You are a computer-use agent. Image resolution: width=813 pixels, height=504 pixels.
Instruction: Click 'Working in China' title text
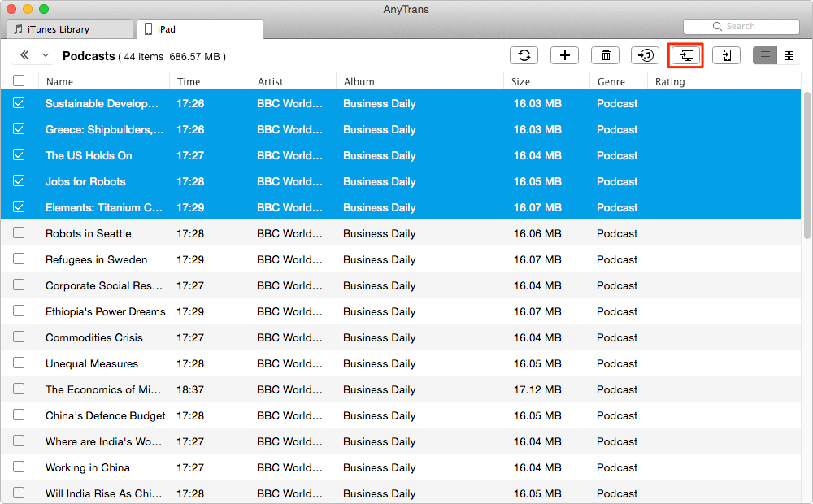click(88, 467)
